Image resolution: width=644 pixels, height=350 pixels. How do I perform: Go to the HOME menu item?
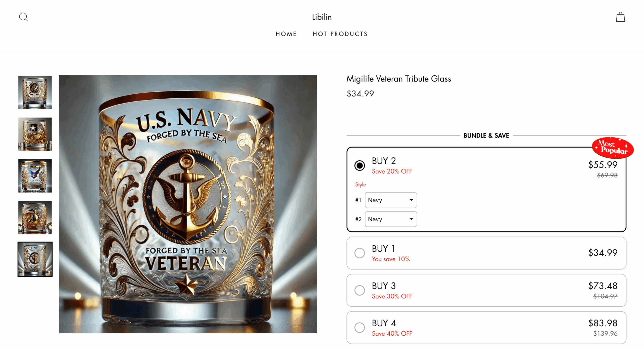tap(286, 34)
